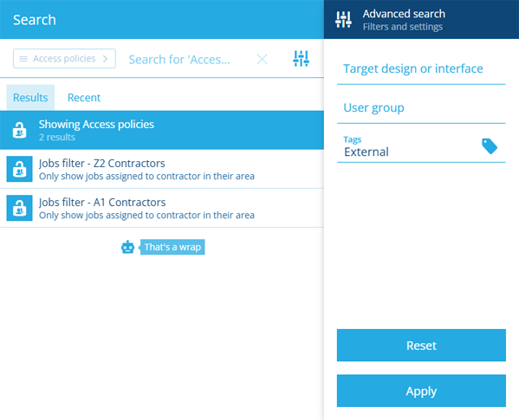Open the Target design or interface field
This screenshot has height=420, width=519.
pyautogui.click(x=421, y=68)
